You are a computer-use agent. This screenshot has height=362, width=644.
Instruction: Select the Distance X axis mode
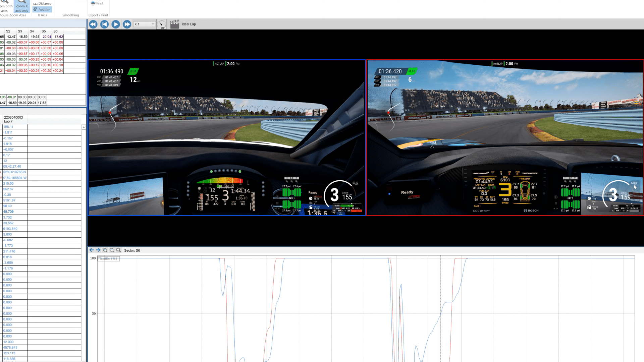click(42, 3)
